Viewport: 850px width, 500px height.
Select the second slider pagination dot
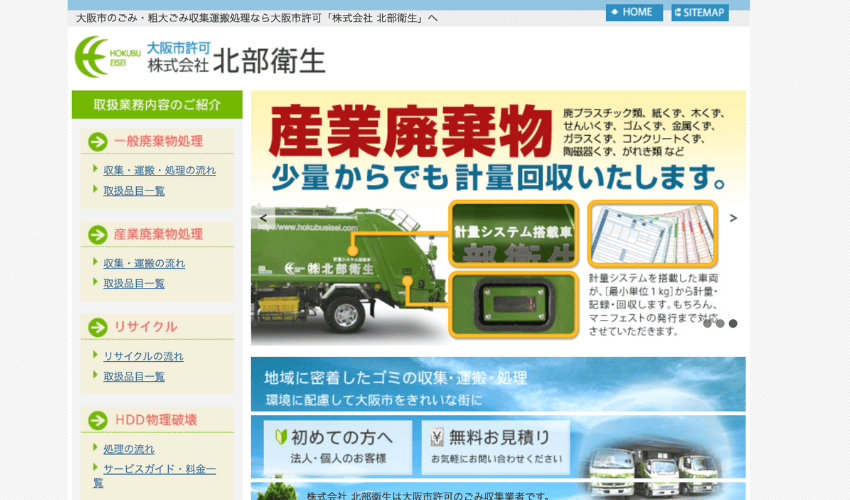point(720,324)
